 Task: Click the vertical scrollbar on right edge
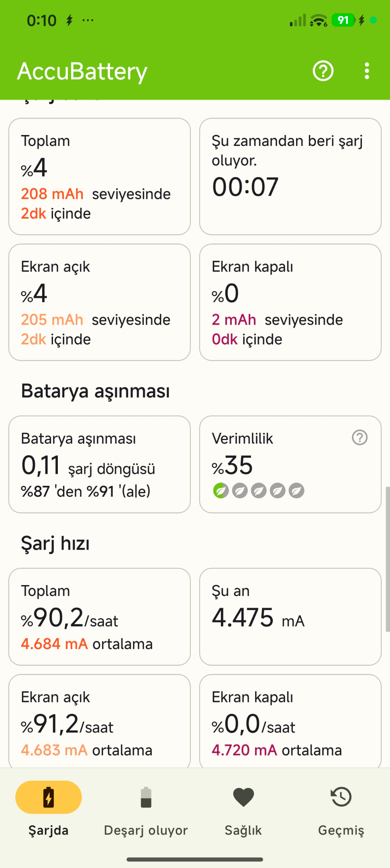[x=388, y=559]
